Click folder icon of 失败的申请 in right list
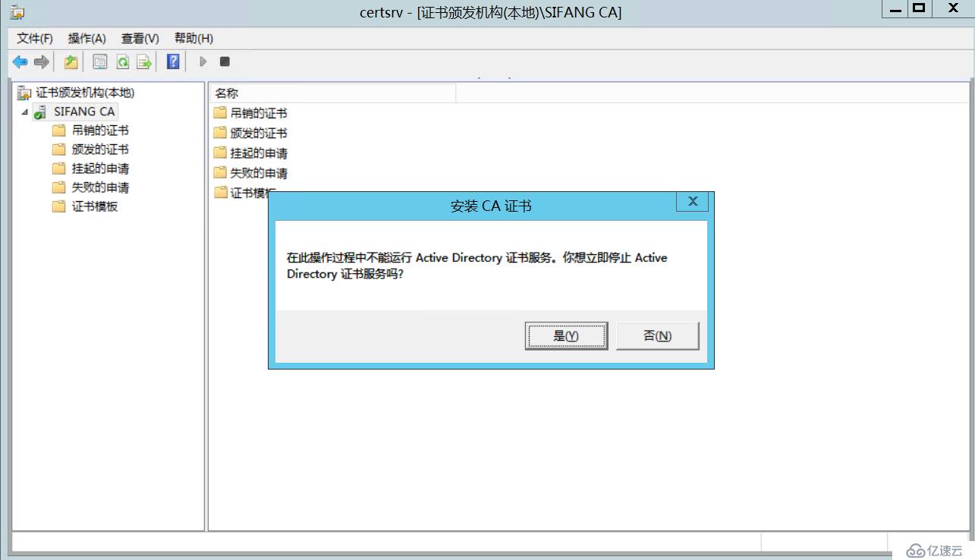Viewport: 975px width, 560px height. 220,172
